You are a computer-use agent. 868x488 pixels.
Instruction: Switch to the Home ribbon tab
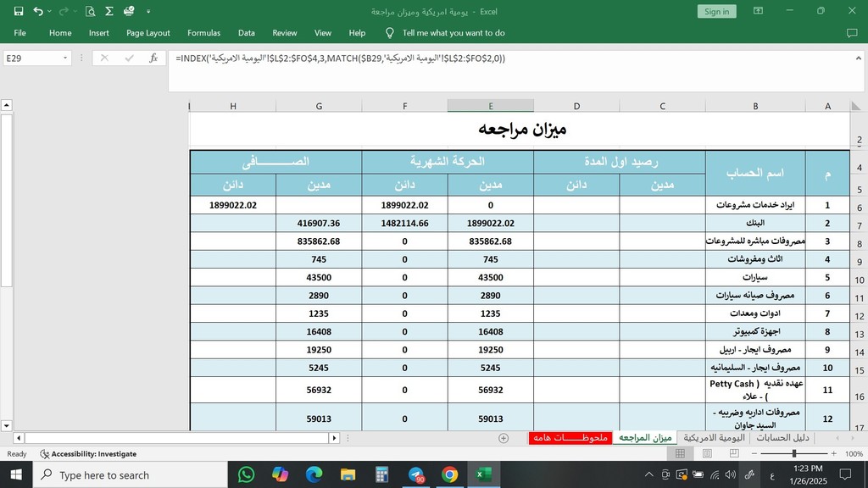[x=60, y=33]
